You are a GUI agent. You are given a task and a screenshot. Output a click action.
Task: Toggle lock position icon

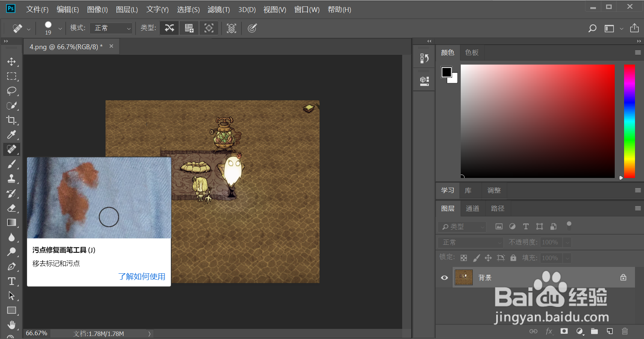(x=488, y=258)
